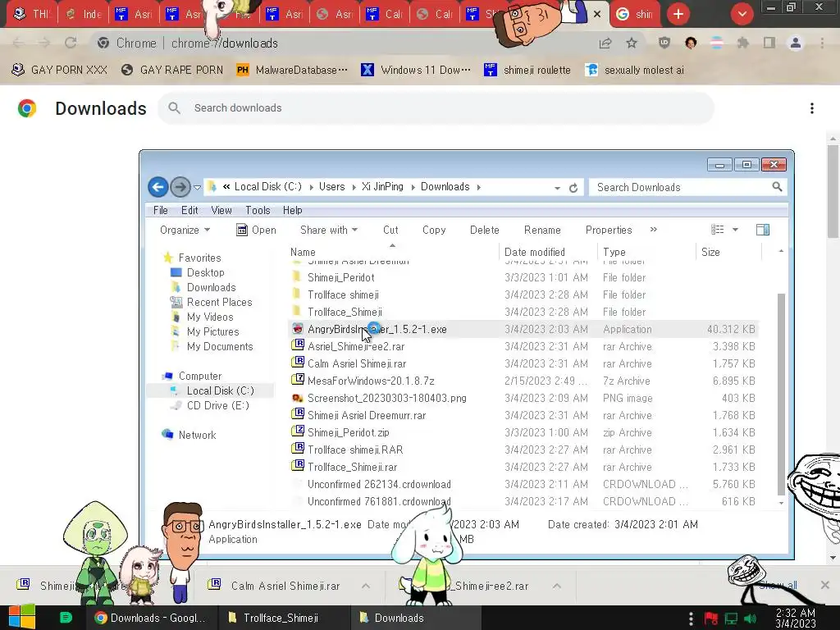Screen dimensions: 840x630
Task: Click the Search Downloads magnifier icon
Action: click(x=777, y=187)
